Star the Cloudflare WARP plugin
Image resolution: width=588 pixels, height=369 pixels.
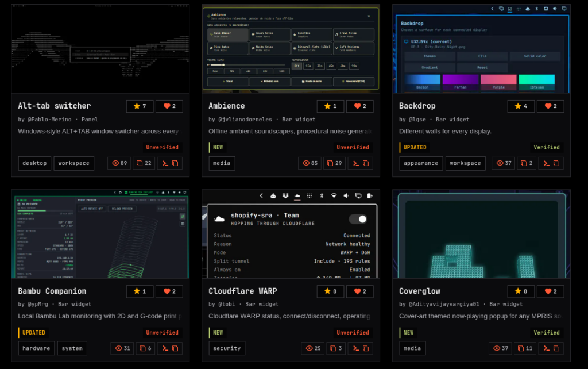click(330, 291)
